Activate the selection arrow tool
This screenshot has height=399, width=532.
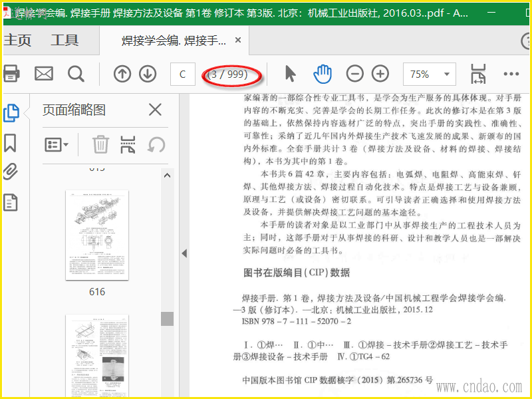pyautogui.click(x=290, y=74)
